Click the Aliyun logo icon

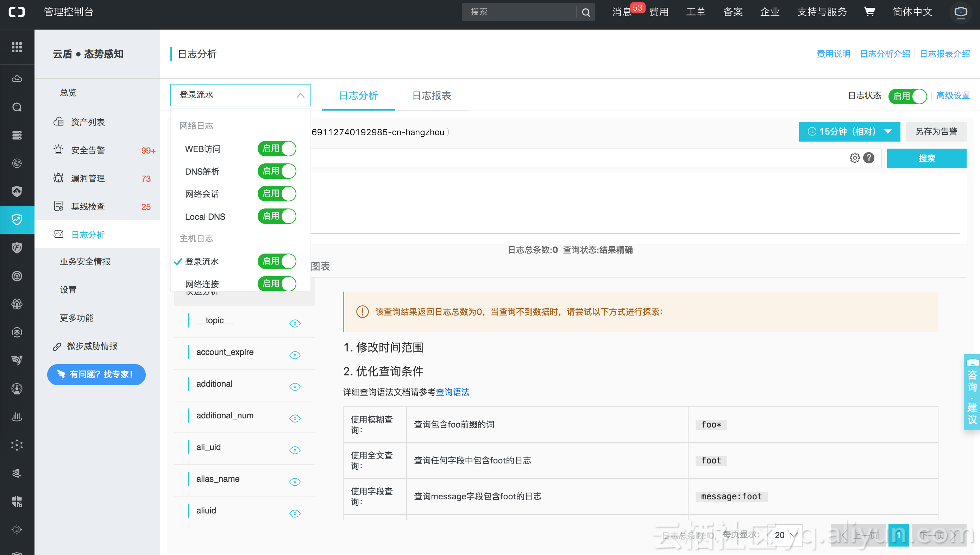(17, 12)
